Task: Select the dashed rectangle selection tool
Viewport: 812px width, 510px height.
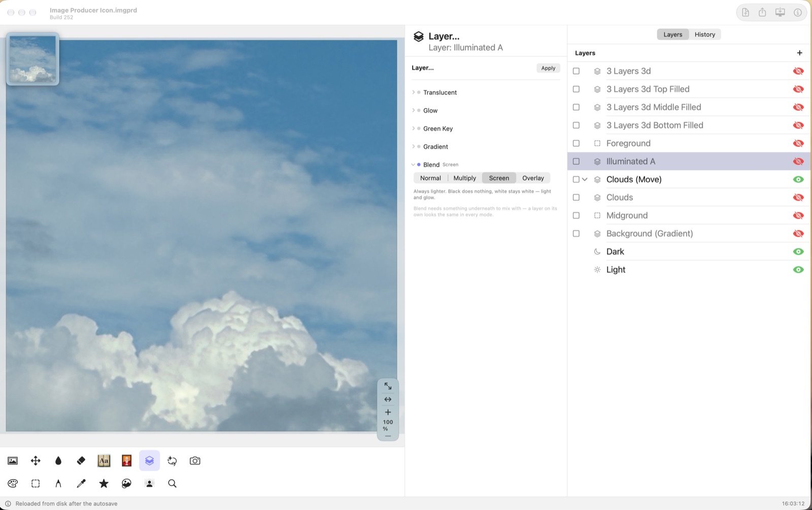Action: pos(36,484)
